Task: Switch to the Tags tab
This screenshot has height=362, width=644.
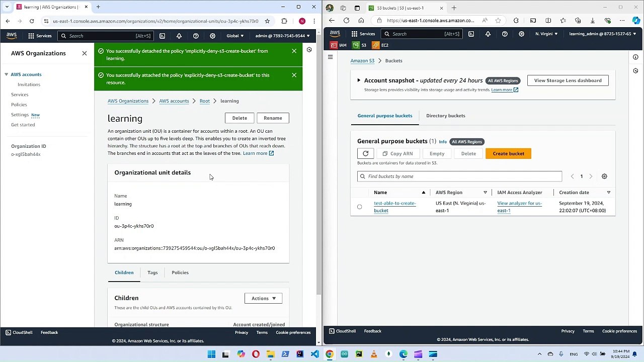Action: (152, 273)
